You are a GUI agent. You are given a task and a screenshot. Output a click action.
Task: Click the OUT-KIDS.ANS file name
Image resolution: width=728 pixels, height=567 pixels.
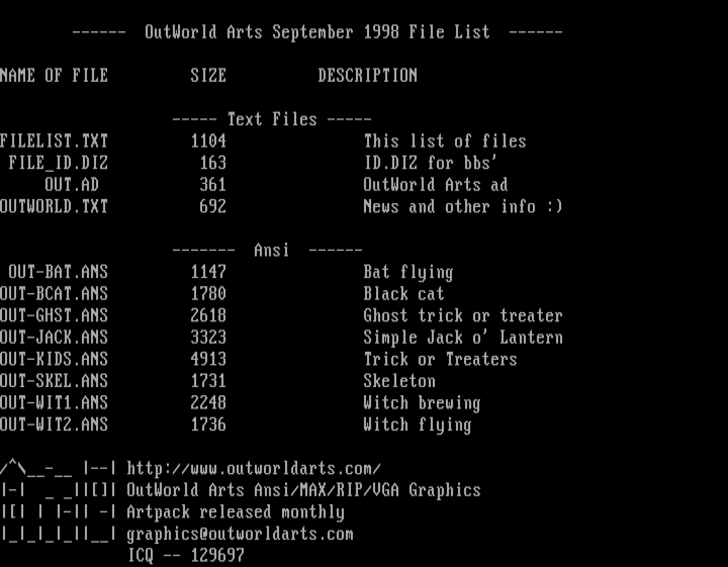click(54, 359)
